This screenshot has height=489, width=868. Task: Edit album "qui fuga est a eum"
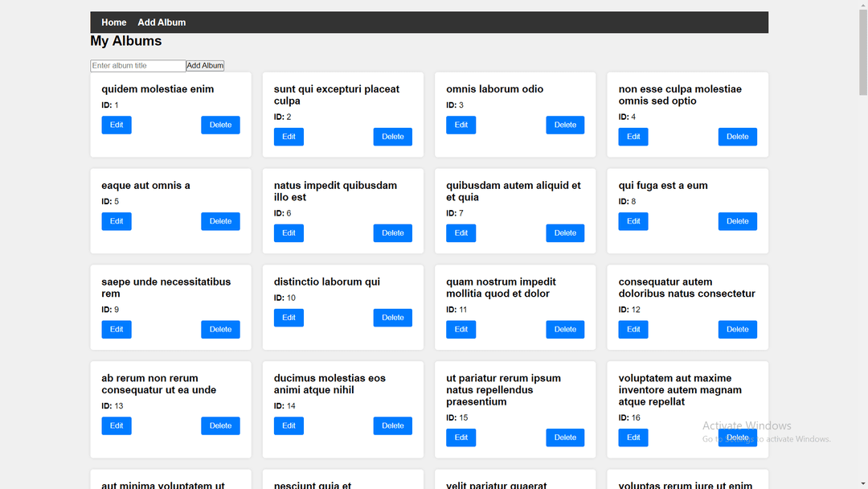point(633,221)
